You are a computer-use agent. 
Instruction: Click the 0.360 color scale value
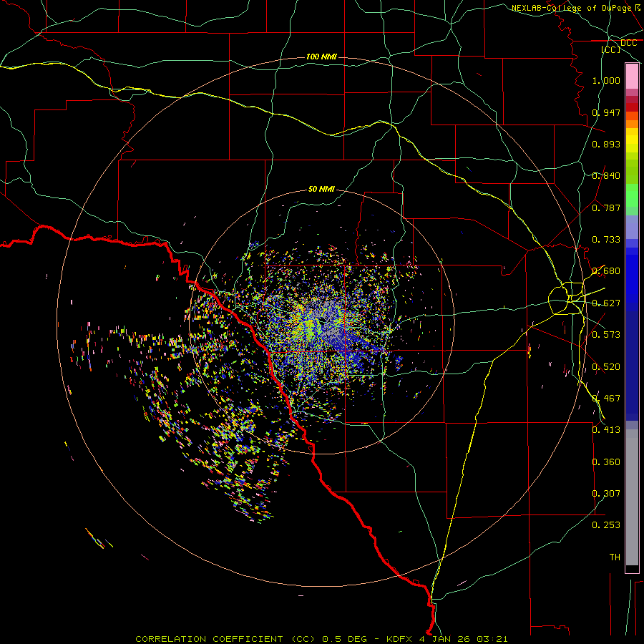[x=606, y=462]
